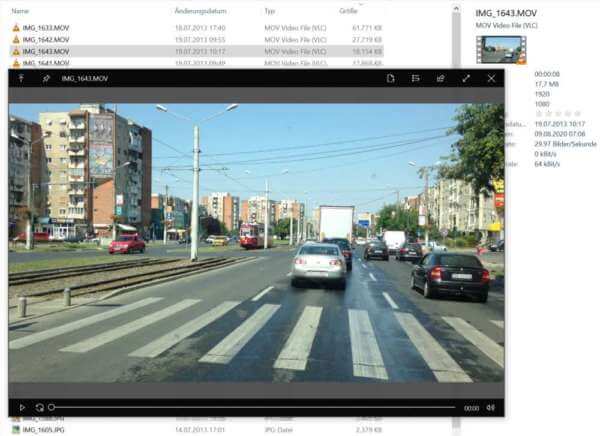Sort files by the Name column header
Viewport: 600px width, 436px height.
click(x=20, y=11)
